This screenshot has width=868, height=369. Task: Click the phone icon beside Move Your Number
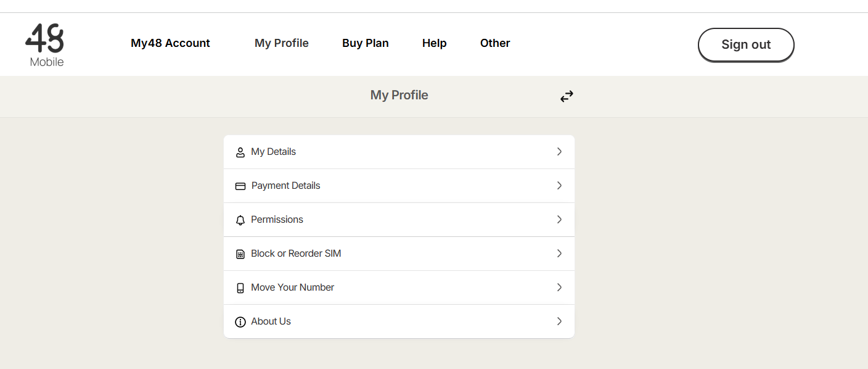click(x=240, y=288)
